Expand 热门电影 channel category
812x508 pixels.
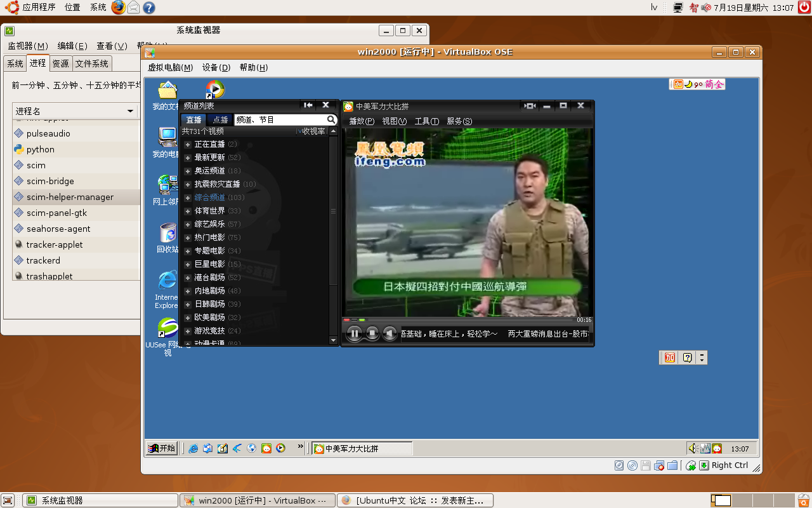coord(188,237)
